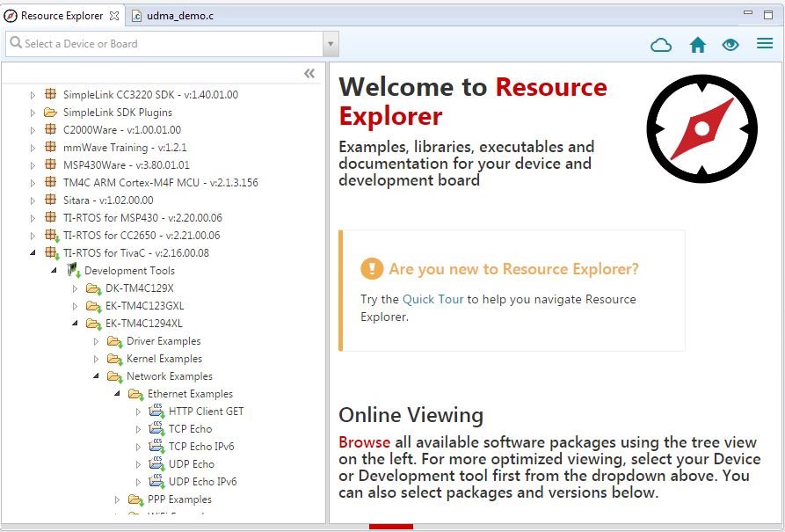
Task: Open the hamburger menu icon
Action: coord(765,44)
